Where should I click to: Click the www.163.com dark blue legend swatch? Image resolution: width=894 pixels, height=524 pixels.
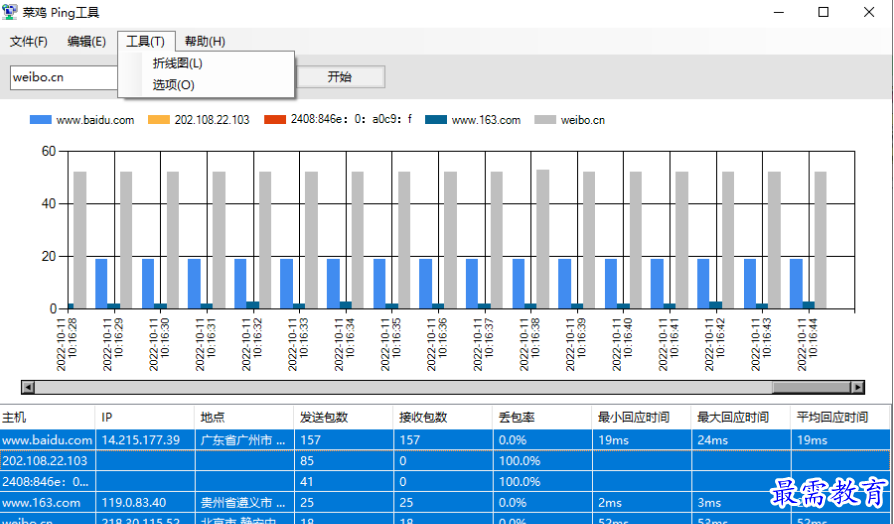click(436, 120)
